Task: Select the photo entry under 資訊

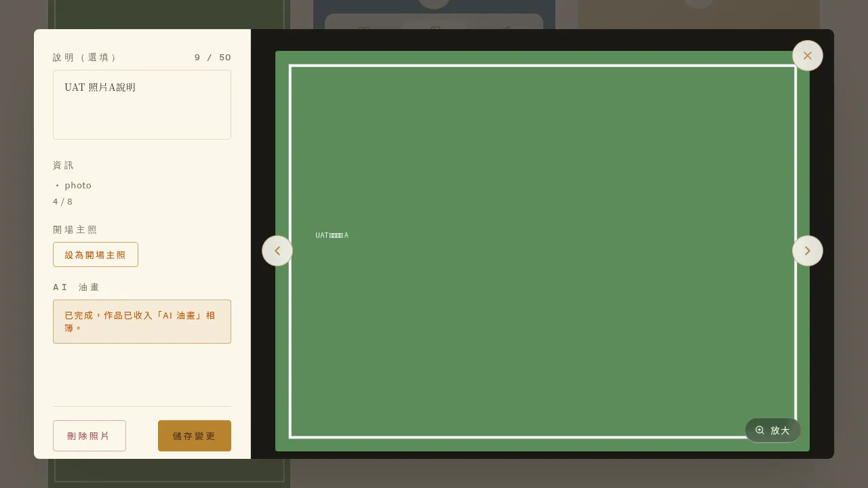Action: (73, 186)
